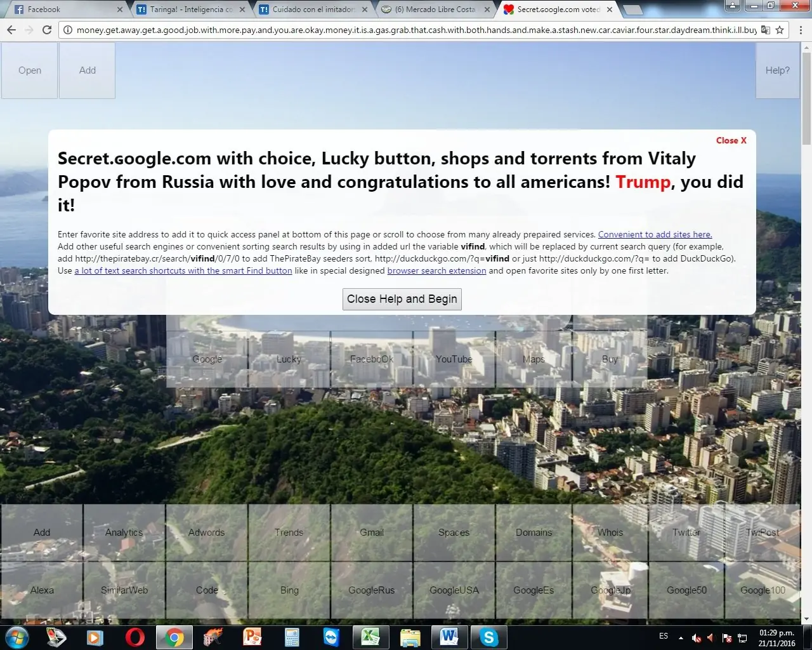Close the Facebook tab
The height and width of the screenshot is (650, 812).
coord(121,10)
